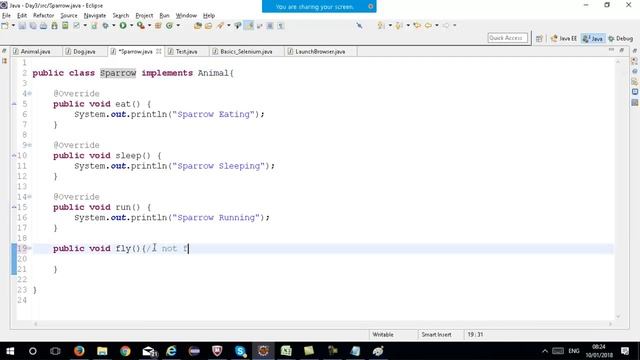Open the External Tools dropdown arrow
The image size is (640, 360).
[149, 25]
